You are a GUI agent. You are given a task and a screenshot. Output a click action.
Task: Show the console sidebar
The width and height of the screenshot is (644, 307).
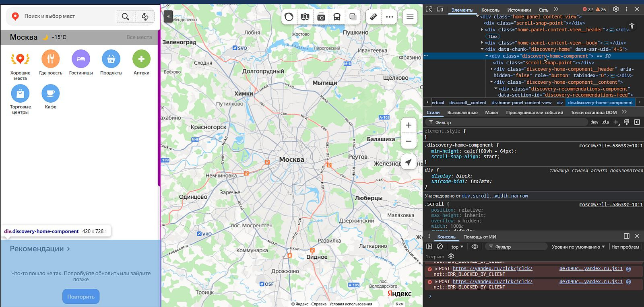click(x=429, y=247)
